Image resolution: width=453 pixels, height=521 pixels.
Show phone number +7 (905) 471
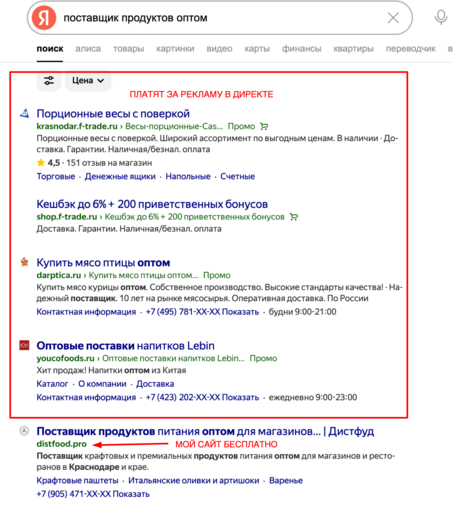click(x=93, y=494)
